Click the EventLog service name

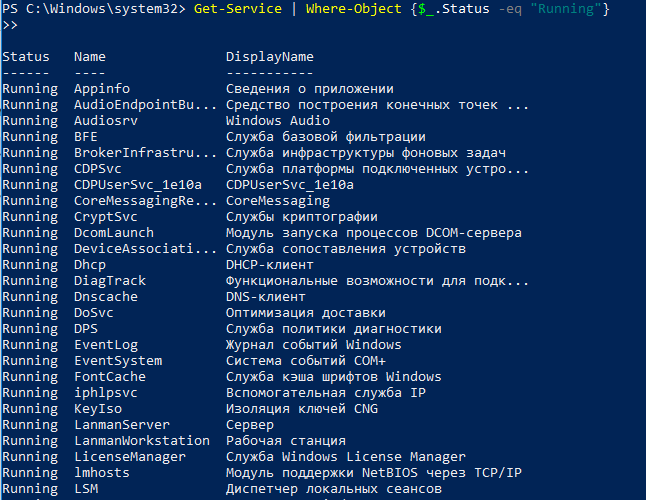106,345
